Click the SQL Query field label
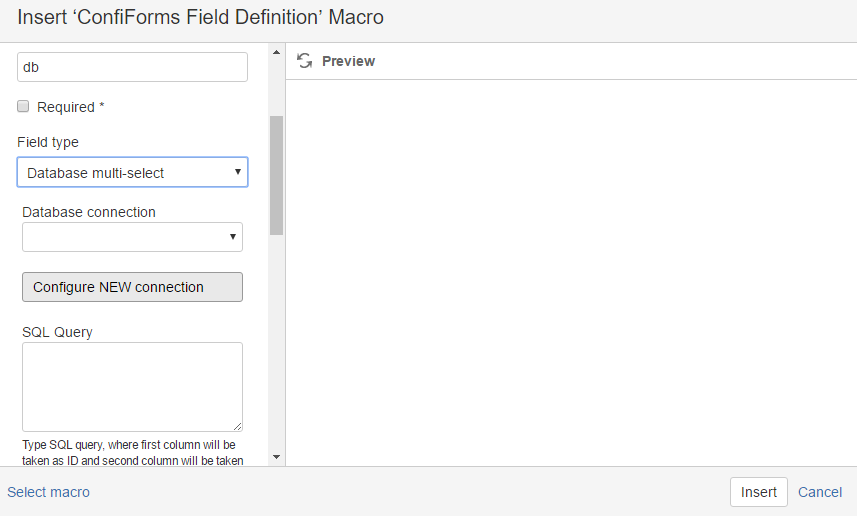Viewport: 857px width, 516px height. pos(57,332)
